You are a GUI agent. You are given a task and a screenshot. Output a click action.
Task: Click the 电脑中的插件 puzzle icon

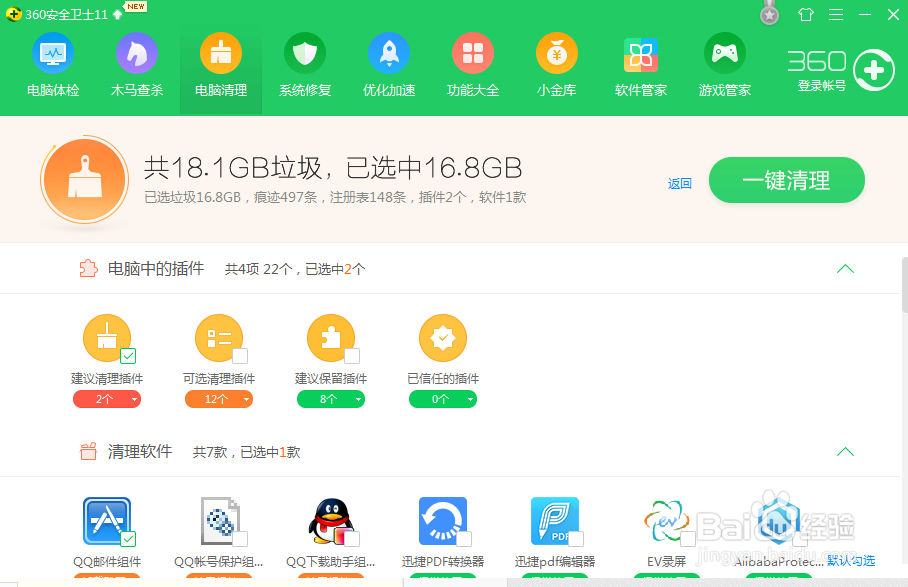(x=89, y=269)
